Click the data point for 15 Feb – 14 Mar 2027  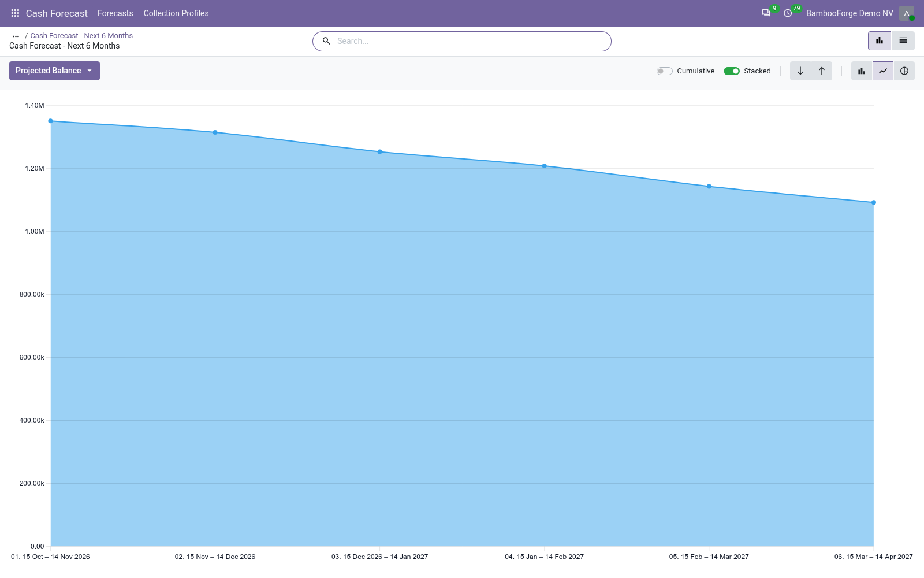click(x=709, y=187)
